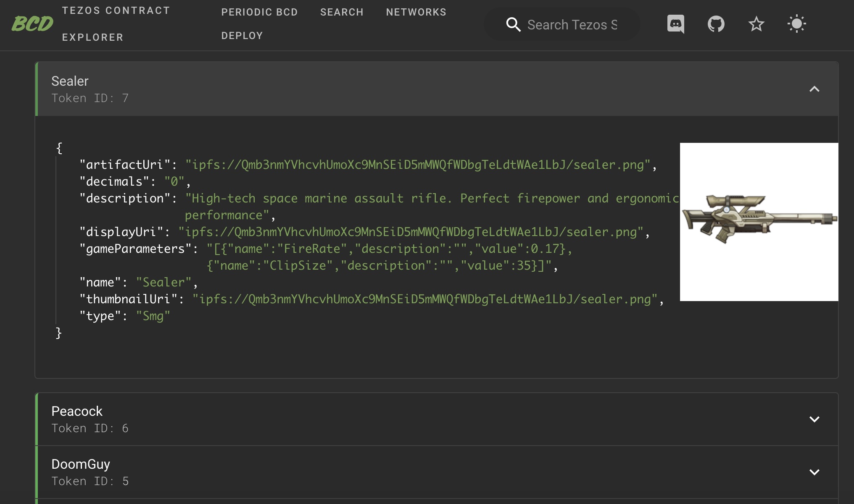Open the Search menu item
Image resolution: width=854 pixels, height=504 pixels.
pyautogui.click(x=342, y=12)
